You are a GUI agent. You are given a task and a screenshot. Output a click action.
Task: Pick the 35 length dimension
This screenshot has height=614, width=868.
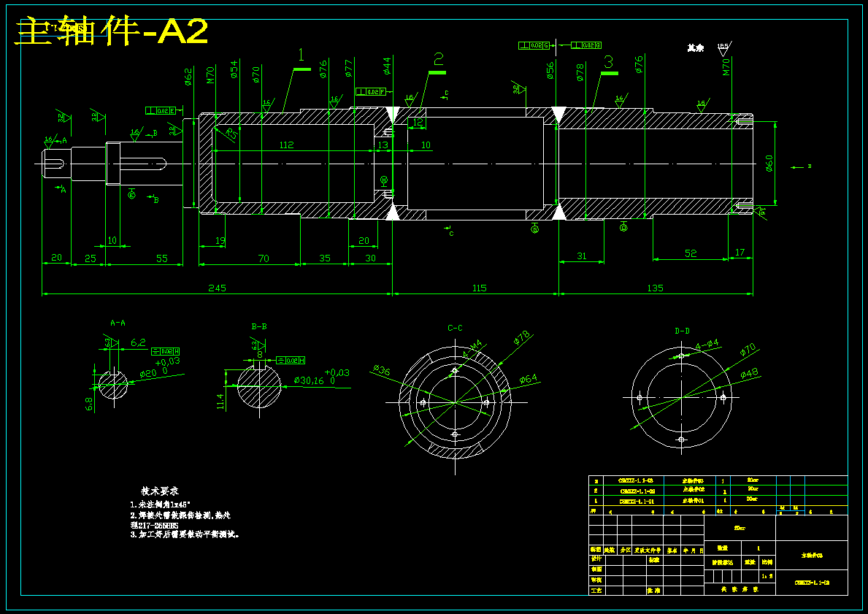325,258
